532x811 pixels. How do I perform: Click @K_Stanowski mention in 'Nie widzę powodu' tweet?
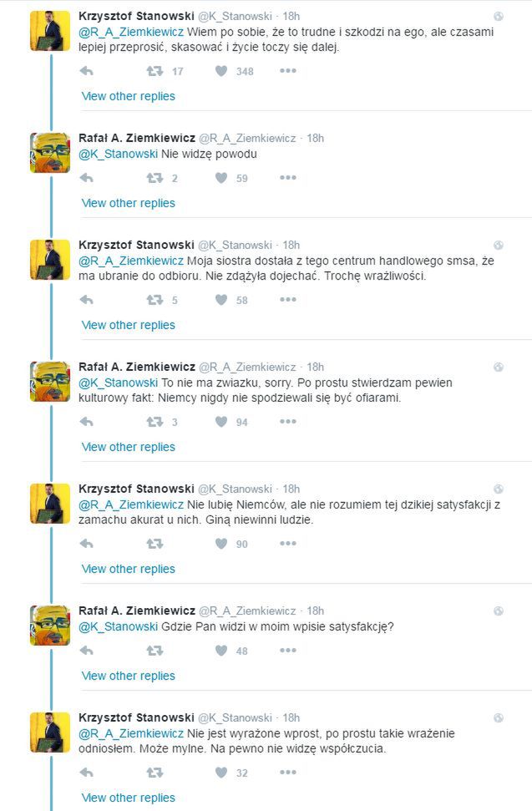coord(118,154)
